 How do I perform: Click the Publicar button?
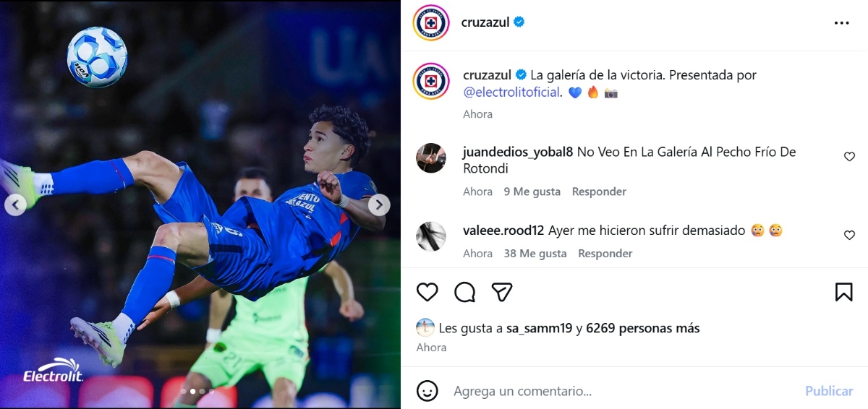829,391
